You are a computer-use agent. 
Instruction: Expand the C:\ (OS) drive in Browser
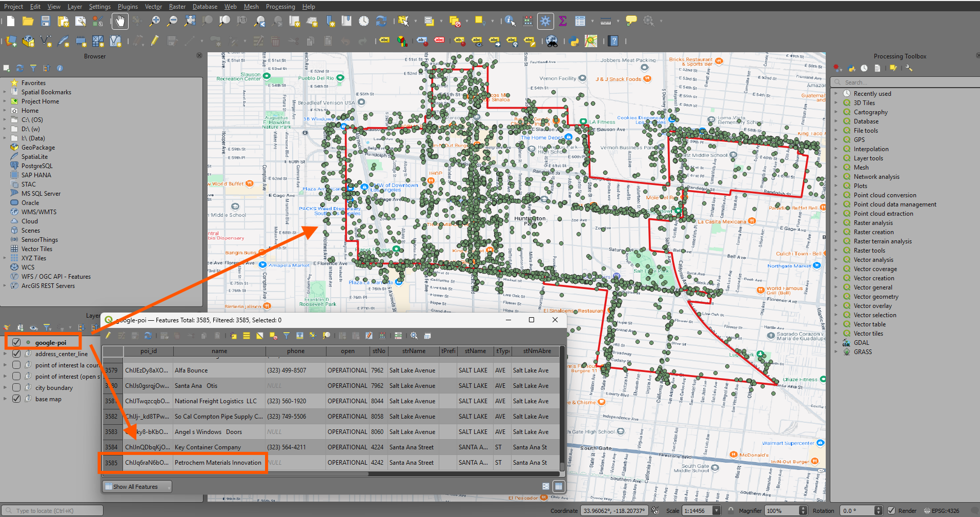5,120
